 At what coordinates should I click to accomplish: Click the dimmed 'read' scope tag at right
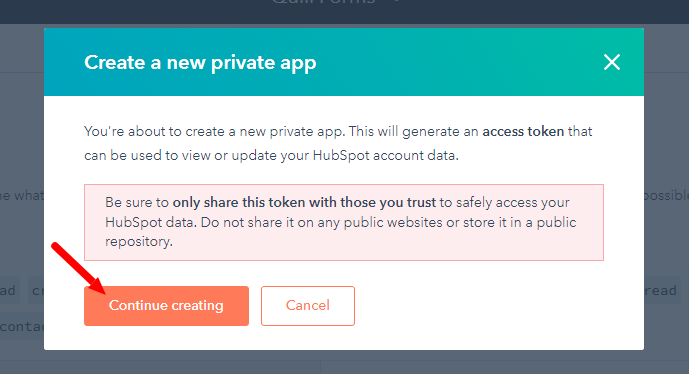pos(662,290)
